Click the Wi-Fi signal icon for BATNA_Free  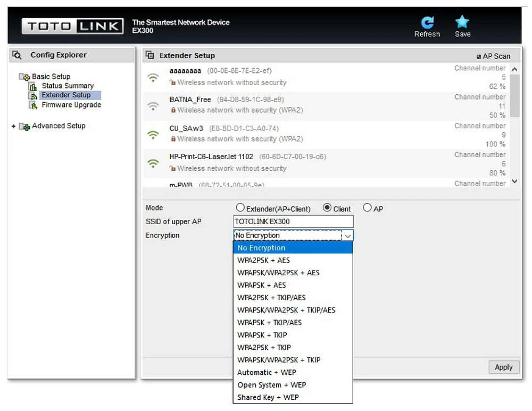153,105
